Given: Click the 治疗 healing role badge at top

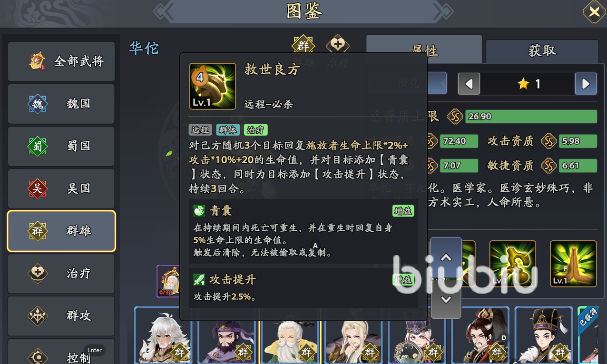Looking at the screenshot, I should [337, 46].
